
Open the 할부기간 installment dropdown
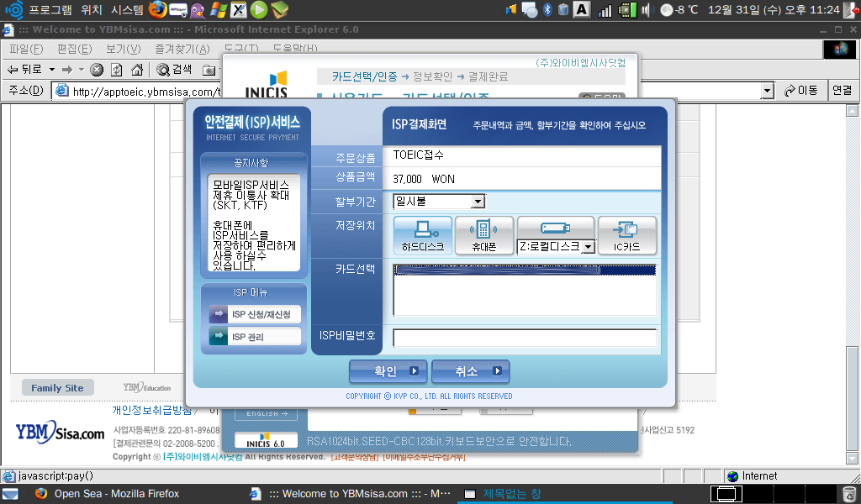[439, 202]
